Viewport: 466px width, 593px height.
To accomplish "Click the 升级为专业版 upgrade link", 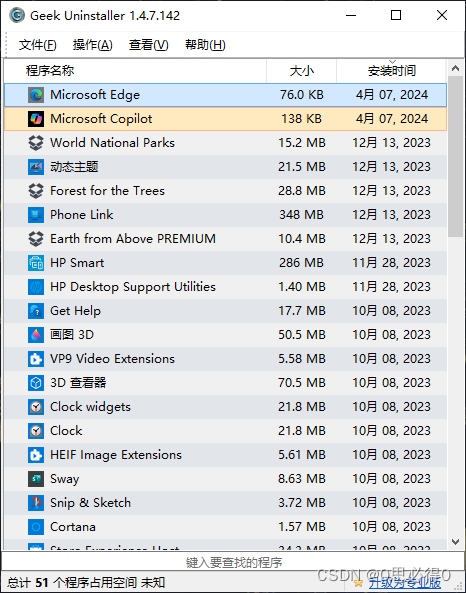I will (405, 583).
